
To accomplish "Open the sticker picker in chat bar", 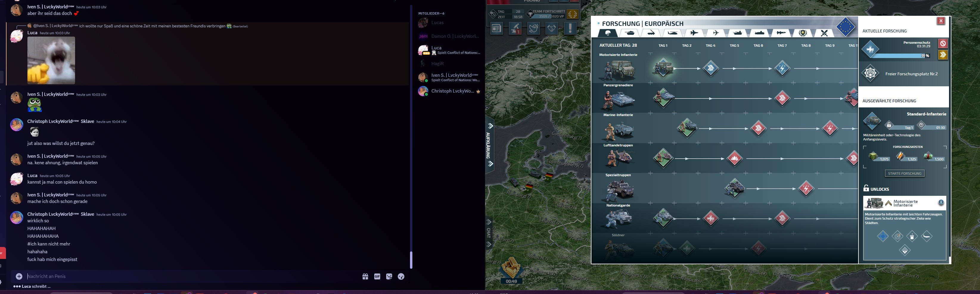I will 389,276.
